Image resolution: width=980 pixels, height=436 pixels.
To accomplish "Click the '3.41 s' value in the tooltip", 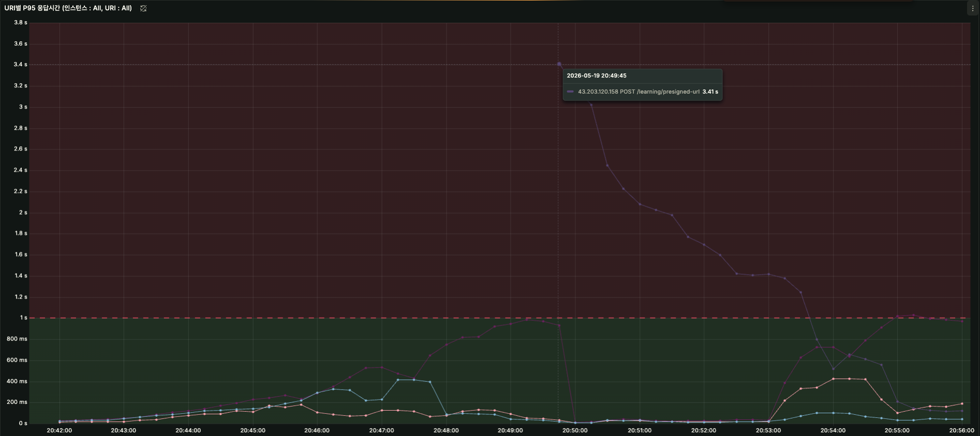I will 710,92.
